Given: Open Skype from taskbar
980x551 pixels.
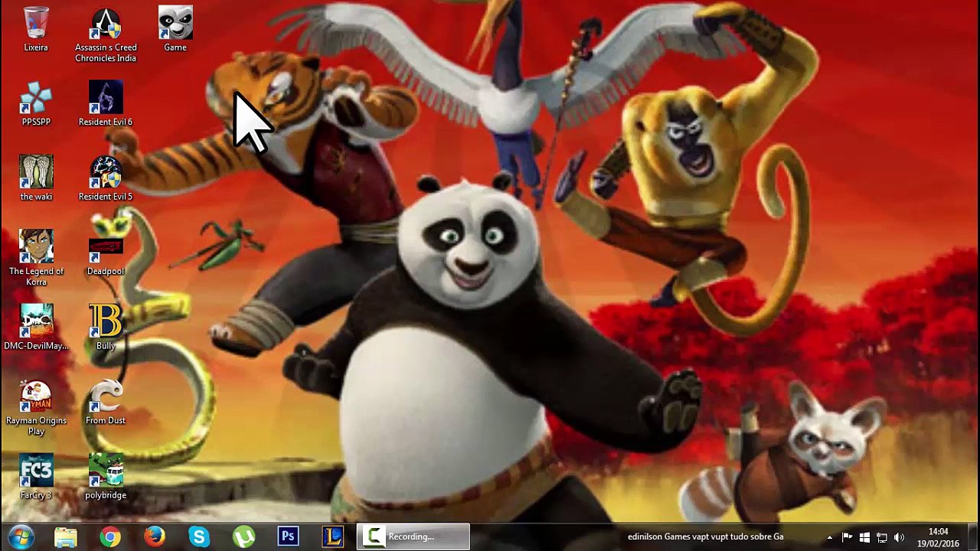Looking at the screenshot, I should (199, 536).
